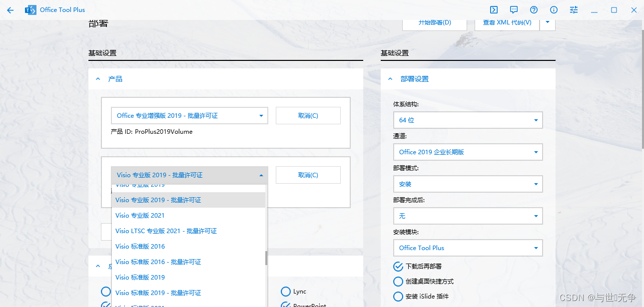Viewport: 644px width, 307px height.
Task: Click the 安装模块 label
Action: [406, 232]
